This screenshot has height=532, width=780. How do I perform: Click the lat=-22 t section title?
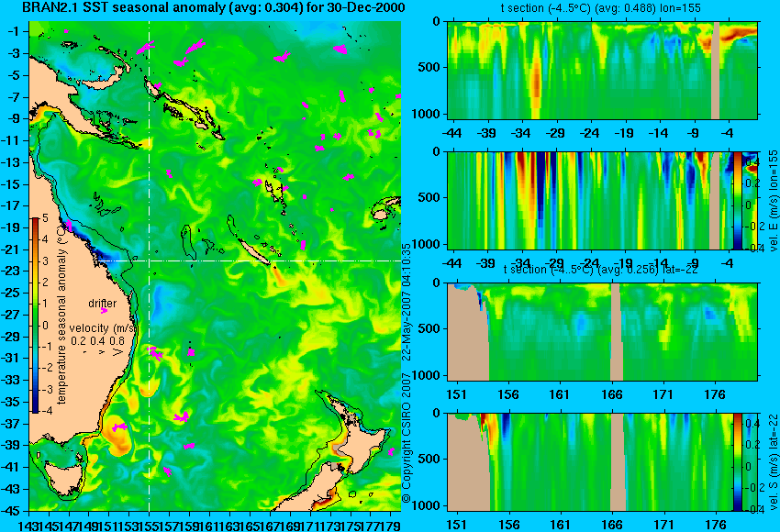coord(600,270)
